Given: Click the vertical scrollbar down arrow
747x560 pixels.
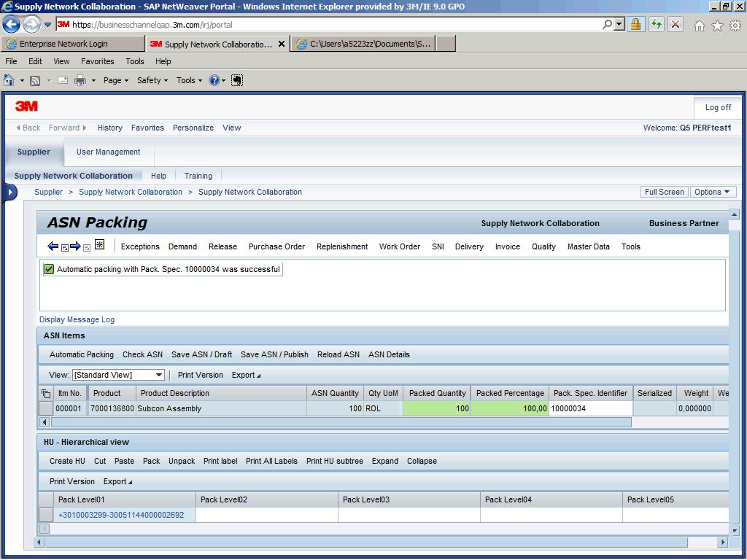Looking at the screenshot, I should point(734,529).
